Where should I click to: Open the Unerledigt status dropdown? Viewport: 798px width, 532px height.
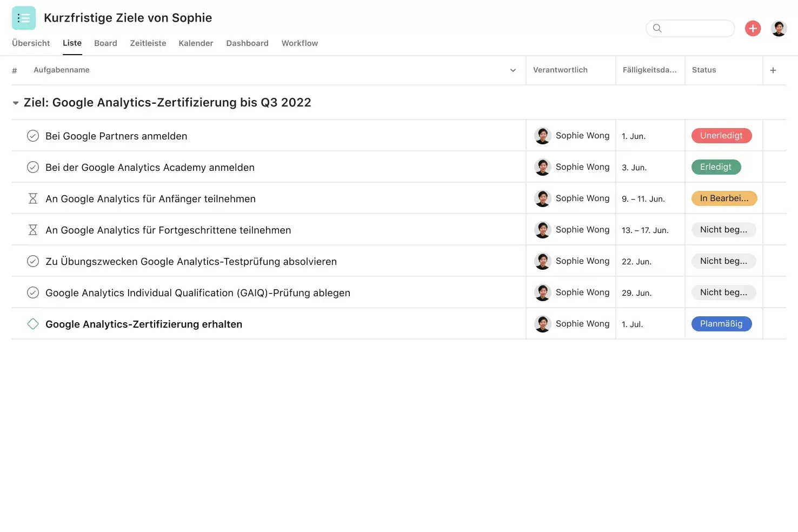pyautogui.click(x=721, y=136)
